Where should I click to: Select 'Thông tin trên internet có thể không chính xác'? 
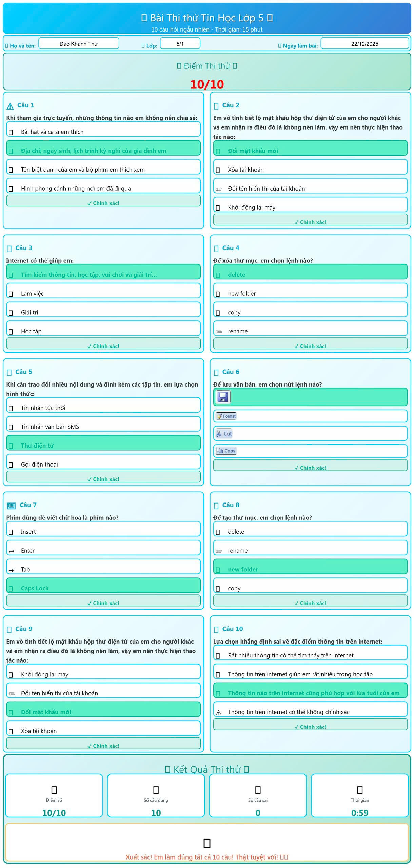tap(310, 711)
